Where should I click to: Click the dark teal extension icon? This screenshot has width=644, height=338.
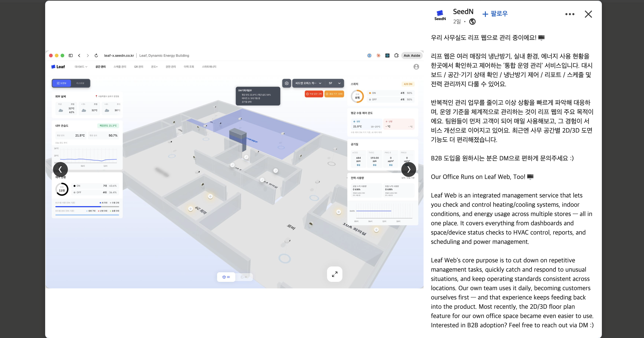click(x=387, y=56)
